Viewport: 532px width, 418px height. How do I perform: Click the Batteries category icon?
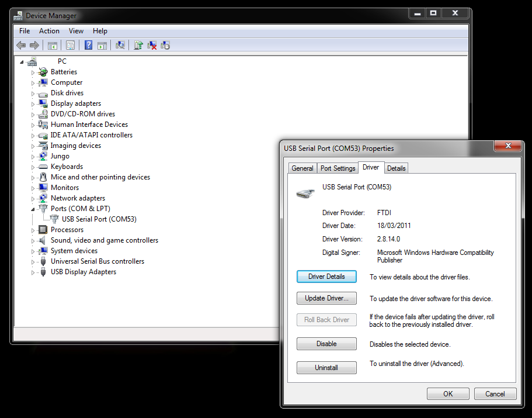coord(43,72)
